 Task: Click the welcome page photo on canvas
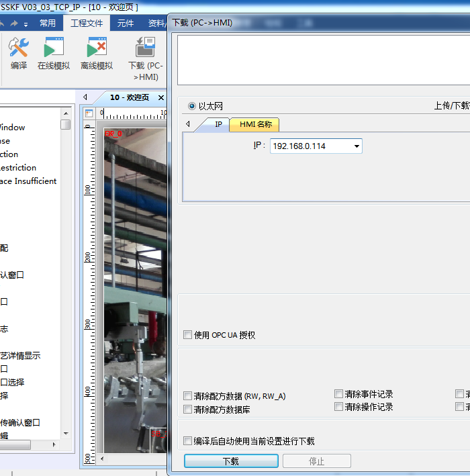(x=135, y=290)
